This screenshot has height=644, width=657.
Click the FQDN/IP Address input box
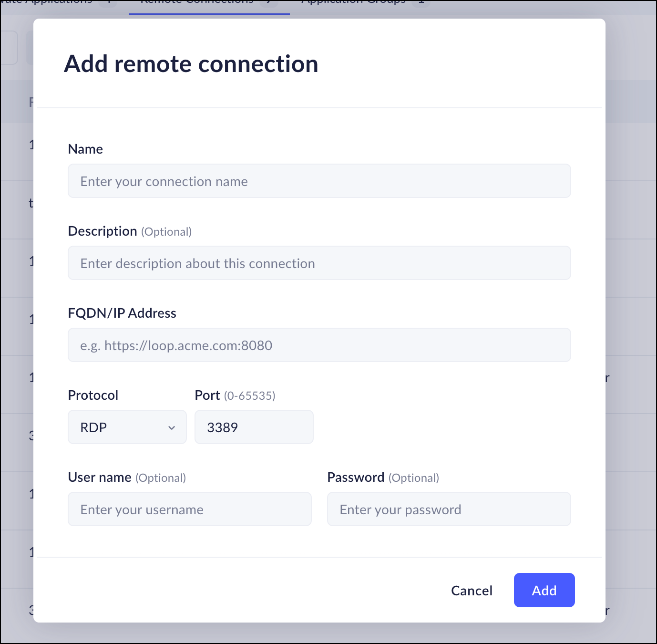(x=319, y=345)
